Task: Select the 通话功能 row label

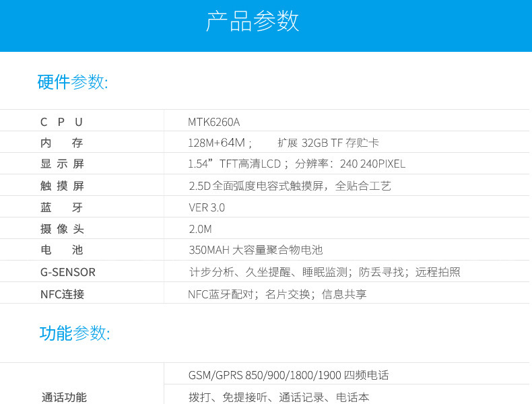Action: pyautogui.click(x=64, y=397)
